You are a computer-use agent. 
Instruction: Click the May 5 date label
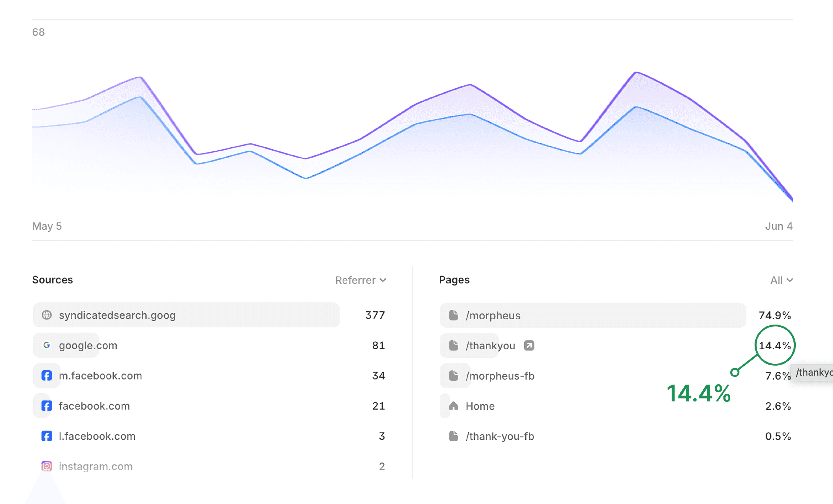(x=47, y=226)
